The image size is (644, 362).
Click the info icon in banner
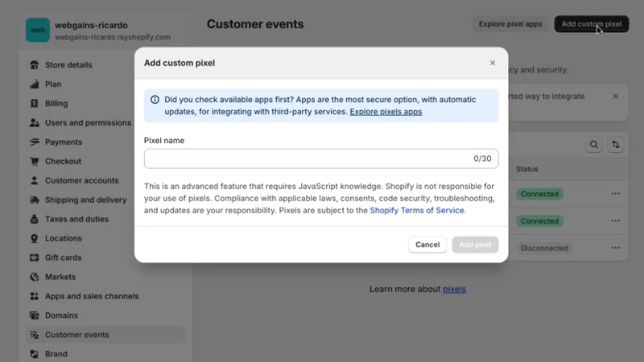[155, 100]
